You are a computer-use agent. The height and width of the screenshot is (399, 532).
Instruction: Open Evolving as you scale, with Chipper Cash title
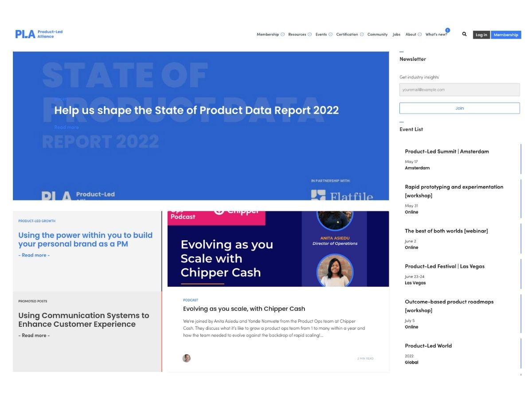tap(244, 309)
